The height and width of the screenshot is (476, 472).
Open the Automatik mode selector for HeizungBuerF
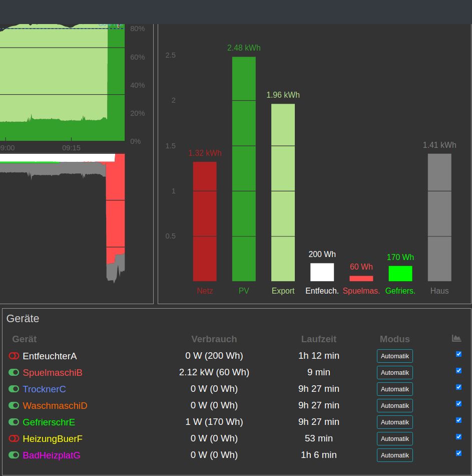pyautogui.click(x=394, y=438)
